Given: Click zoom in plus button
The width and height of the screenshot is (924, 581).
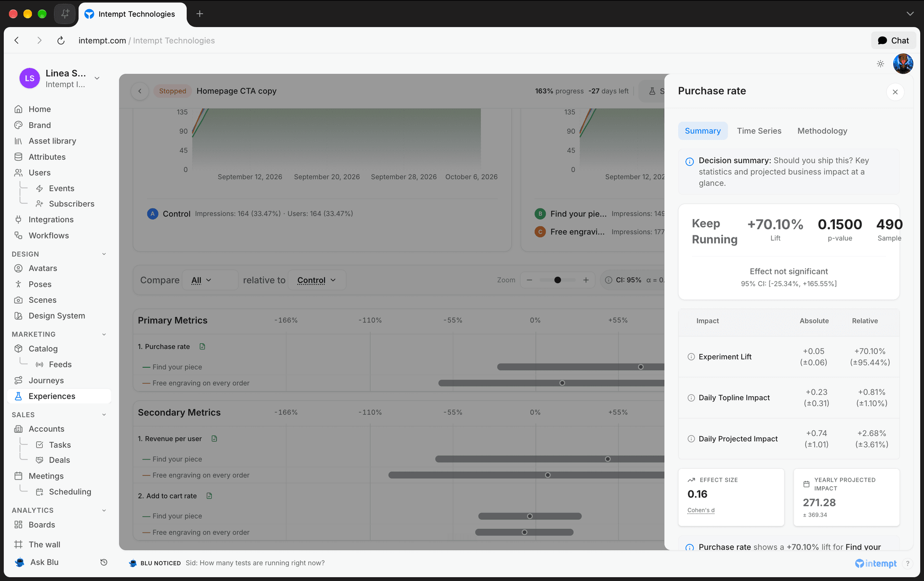Looking at the screenshot, I should tap(586, 280).
